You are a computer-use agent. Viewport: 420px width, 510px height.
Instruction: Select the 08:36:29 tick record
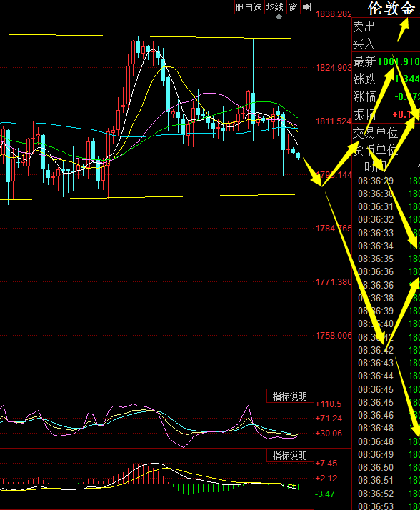click(x=389, y=181)
